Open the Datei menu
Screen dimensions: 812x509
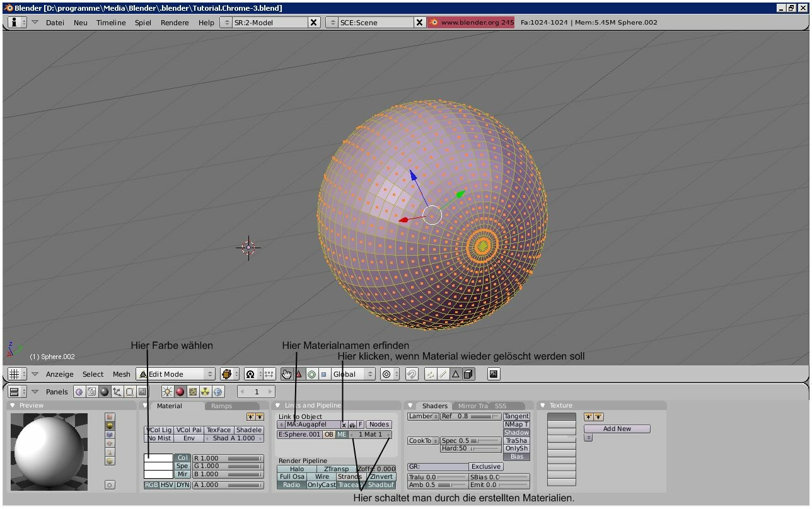pyautogui.click(x=55, y=22)
